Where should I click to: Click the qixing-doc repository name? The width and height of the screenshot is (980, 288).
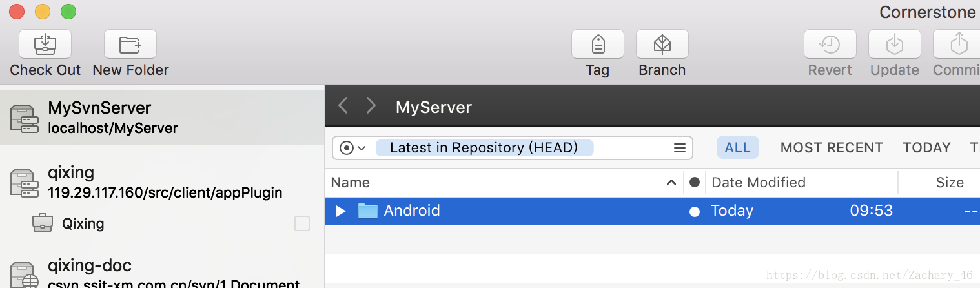coord(90,265)
